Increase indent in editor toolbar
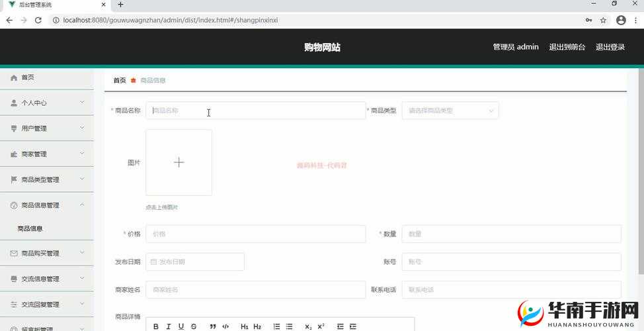The height and width of the screenshot is (331, 644). pyautogui.click(x=353, y=326)
